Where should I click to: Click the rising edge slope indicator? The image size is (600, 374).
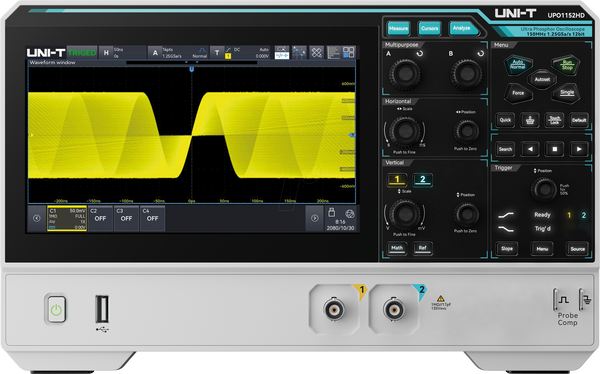point(506,216)
